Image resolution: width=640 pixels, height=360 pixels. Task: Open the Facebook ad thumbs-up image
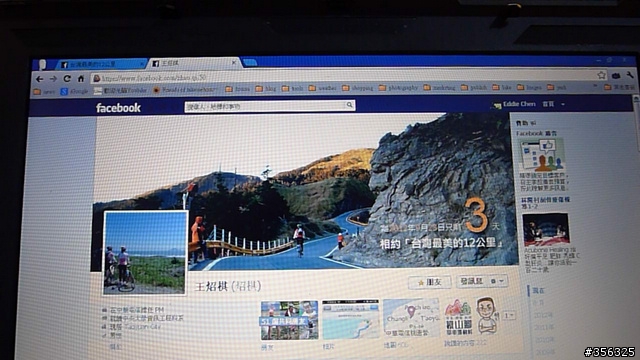point(541,155)
